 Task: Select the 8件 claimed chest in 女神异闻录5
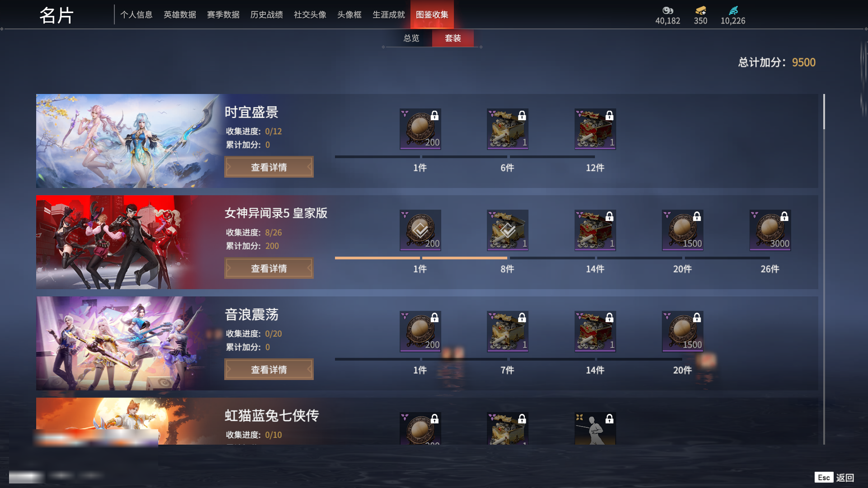click(507, 230)
